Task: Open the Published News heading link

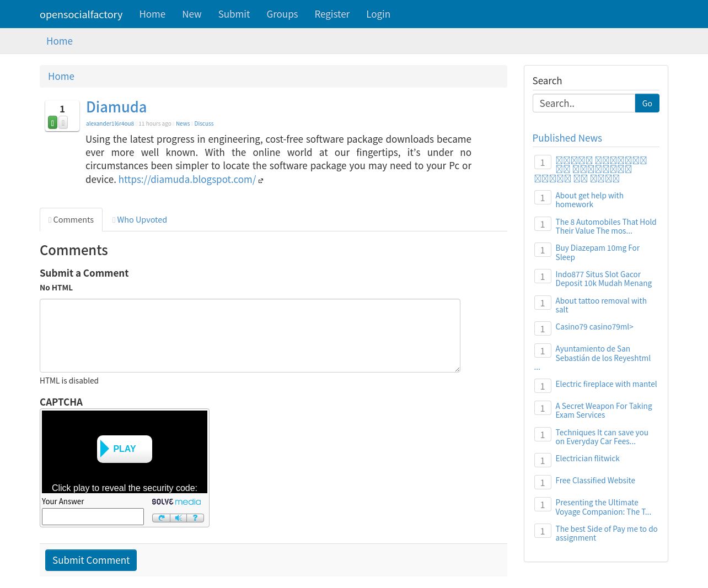Action: coord(567,138)
